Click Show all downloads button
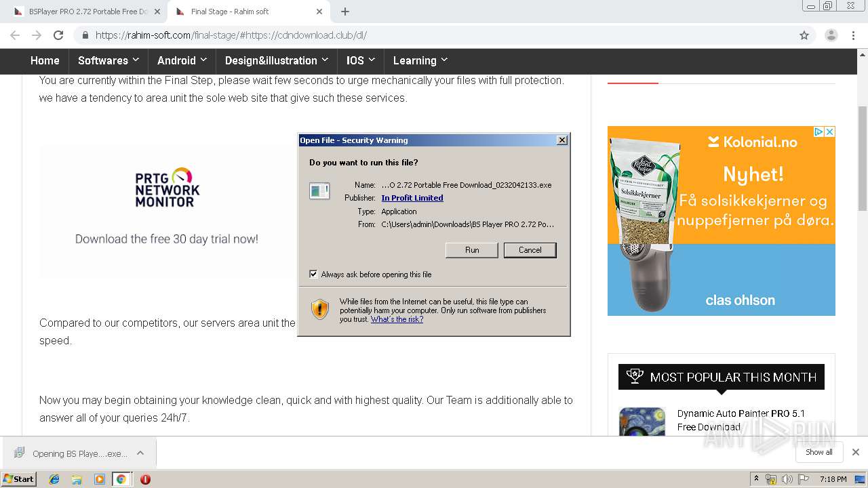The height and width of the screenshot is (488, 868). click(x=818, y=452)
